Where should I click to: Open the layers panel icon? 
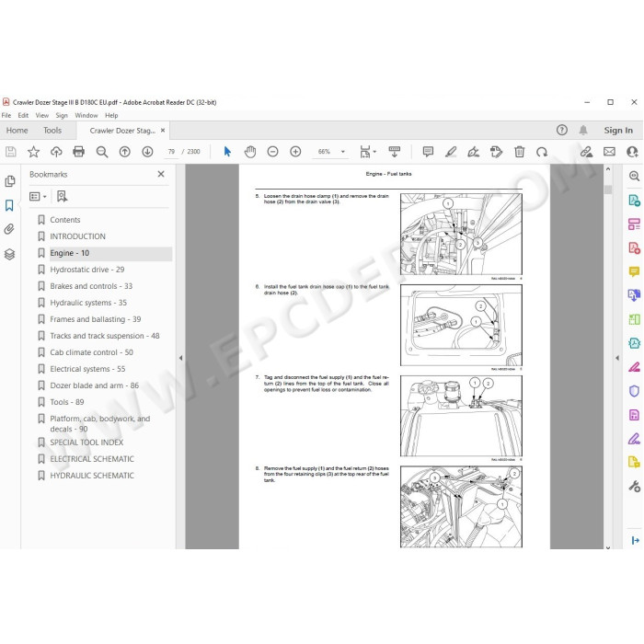coord(9,254)
